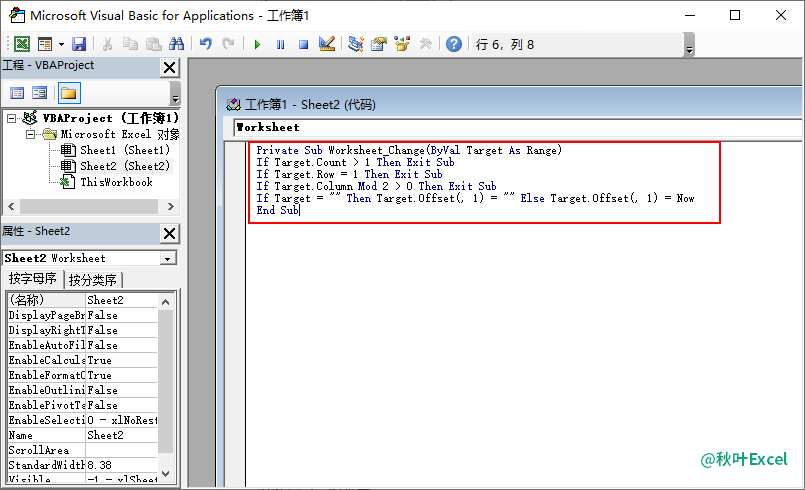Screen dimensions: 805x490
Task: Select the EnableCalculation True value
Action: [x=121, y=360]
